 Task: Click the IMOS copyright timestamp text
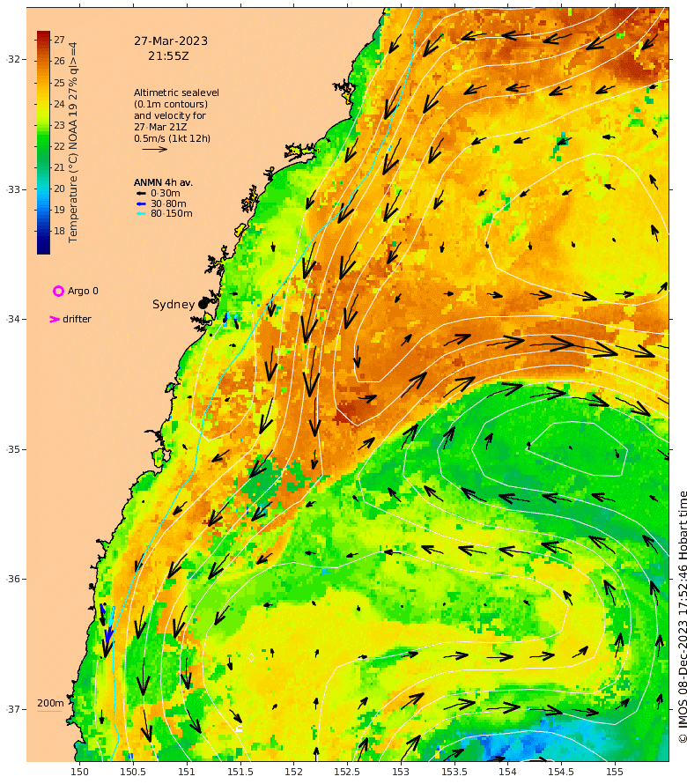[683, 617]
